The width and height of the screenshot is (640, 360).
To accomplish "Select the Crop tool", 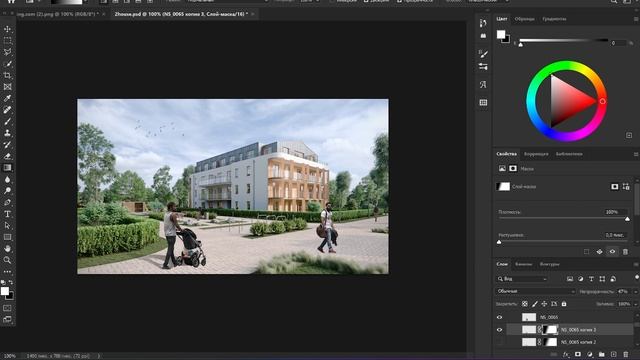I will click(x=7, y=76).
